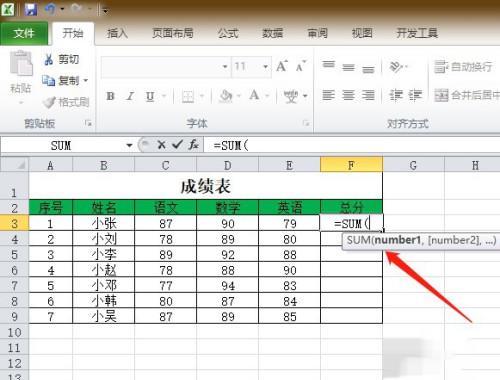Toggle Bold formatting
Screen dimensions: 500x380
pyautogui.click(x=110, y=96)
